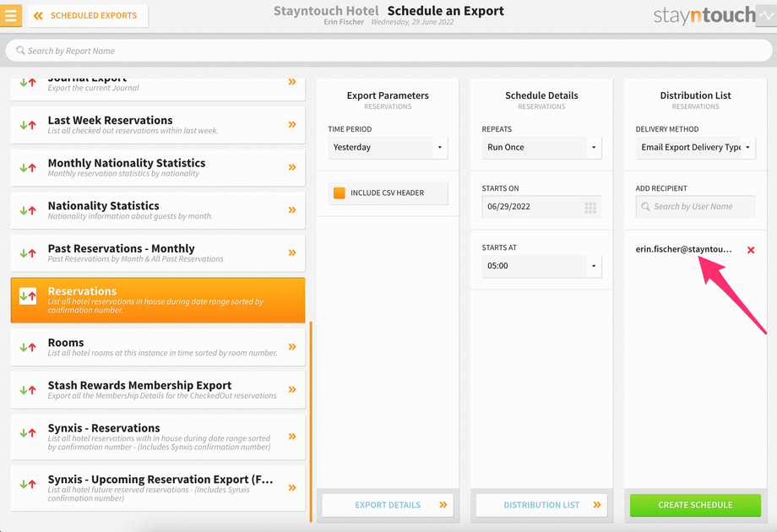Open the calendar grid icon in Starts On
This screenshot has height=532, width=777.
click(590, 208)
